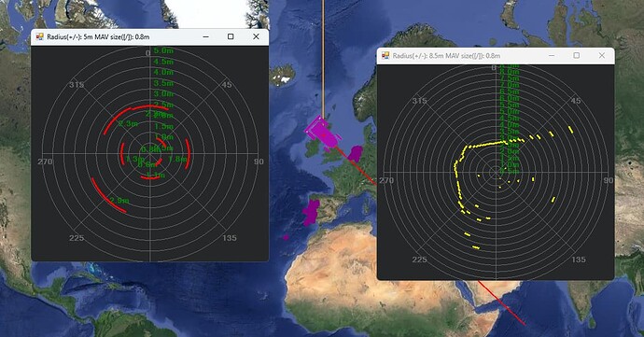Screen dimensions: 644x337
Task: Click the 270 degree label in left radar
Action: click(x=45, y=161)
